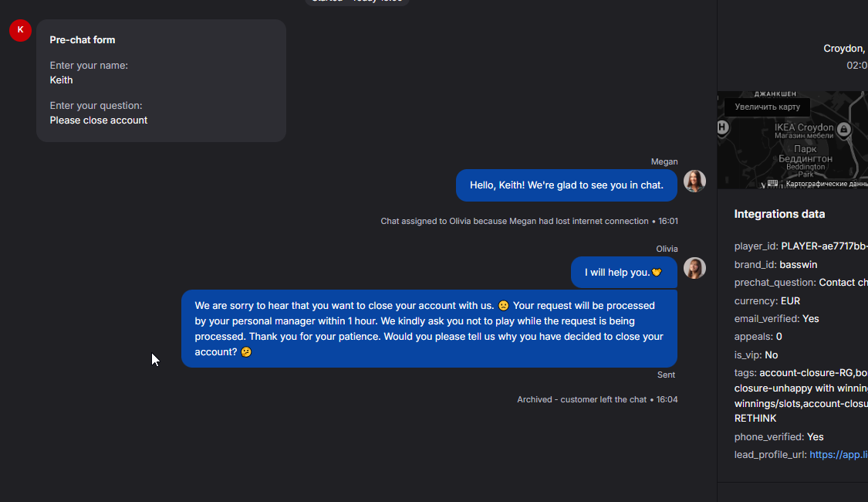This screenshot has width=868, height=502.
Task: Click the 'Hello, Keith!' message bubble
Action: pos(566,185)
